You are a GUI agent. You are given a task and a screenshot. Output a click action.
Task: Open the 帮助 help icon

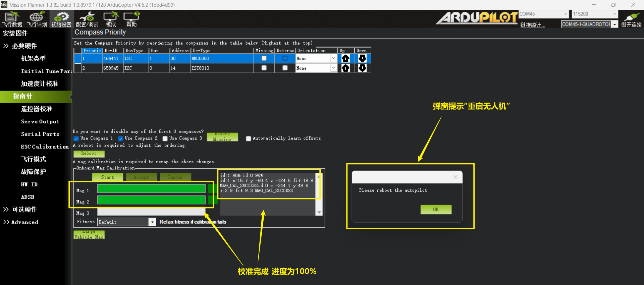tap(131, 19)
